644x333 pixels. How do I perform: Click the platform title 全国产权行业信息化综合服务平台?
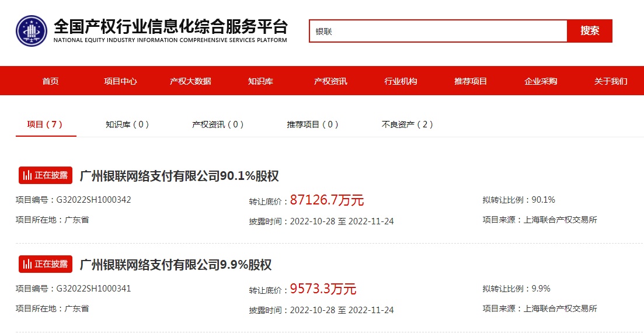pos(171,27)
